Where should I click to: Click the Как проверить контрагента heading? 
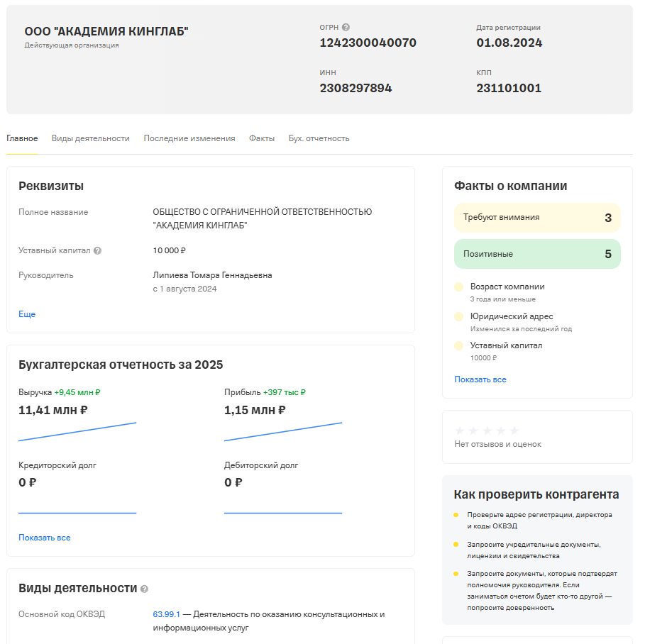tap(536, 494)
